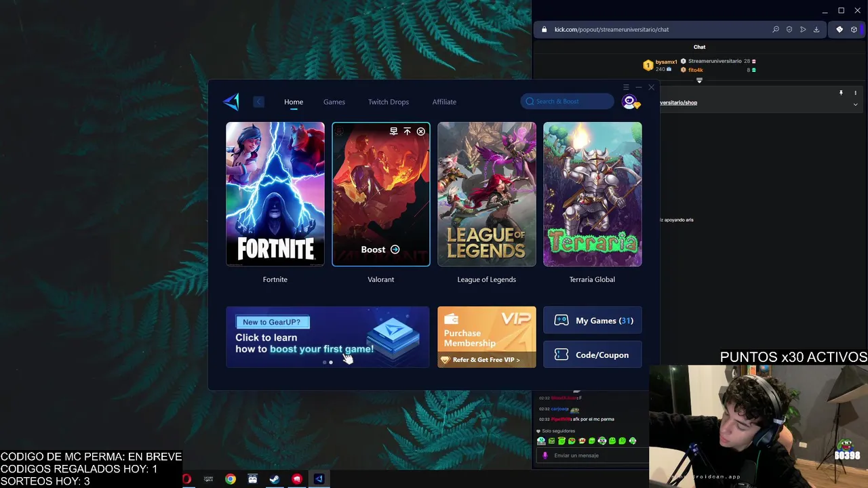
Task: Click the zoom magnifier icon in address bar
Action: (776, 30)
